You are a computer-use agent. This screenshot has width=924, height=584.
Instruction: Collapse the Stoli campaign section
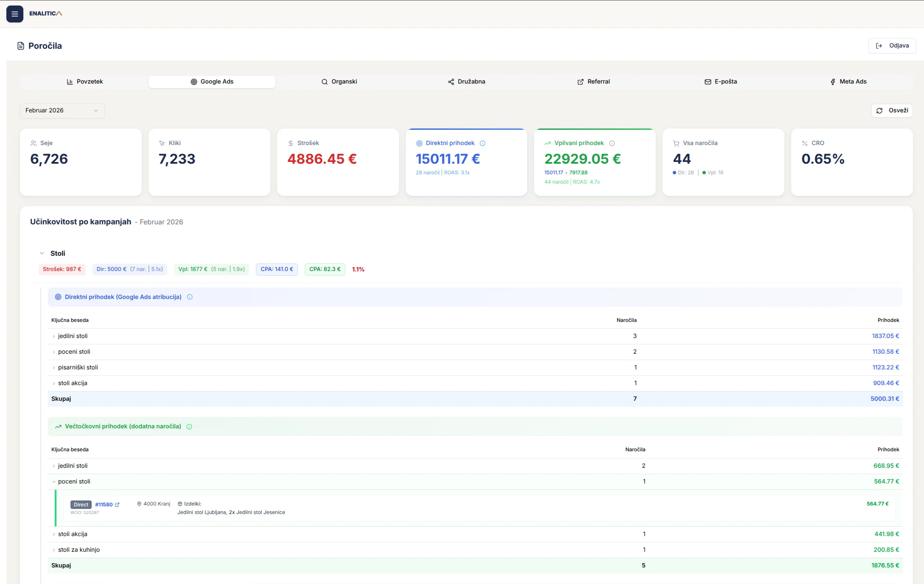[42, 253]
